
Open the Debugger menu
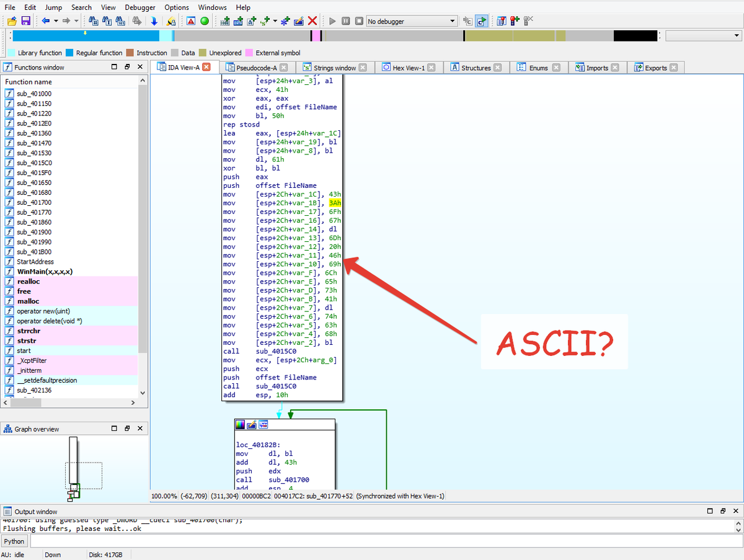point(140,7)
